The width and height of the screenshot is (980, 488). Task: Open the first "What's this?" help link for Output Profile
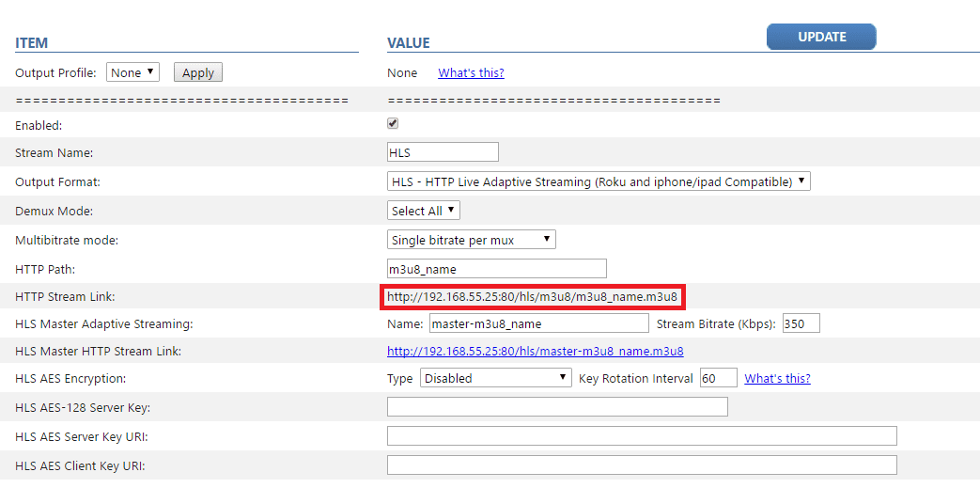pyautogui.click(x=471, y=72)
